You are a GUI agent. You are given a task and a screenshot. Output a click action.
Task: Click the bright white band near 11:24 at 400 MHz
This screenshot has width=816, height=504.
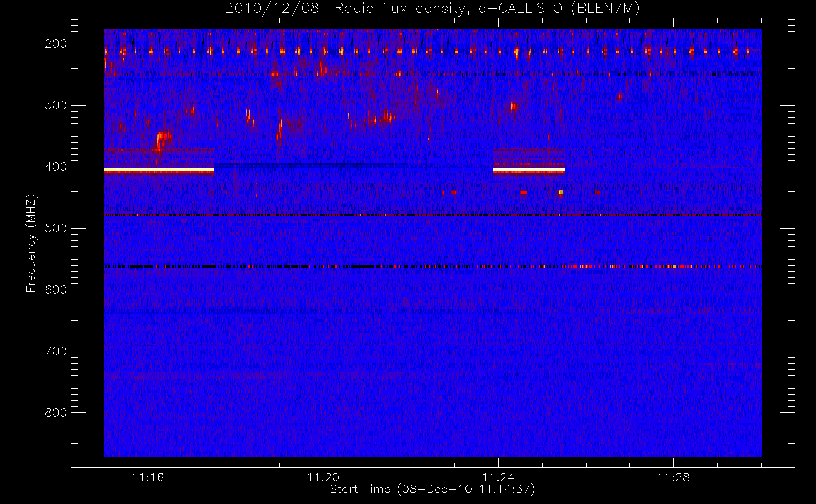pos(529,171)
